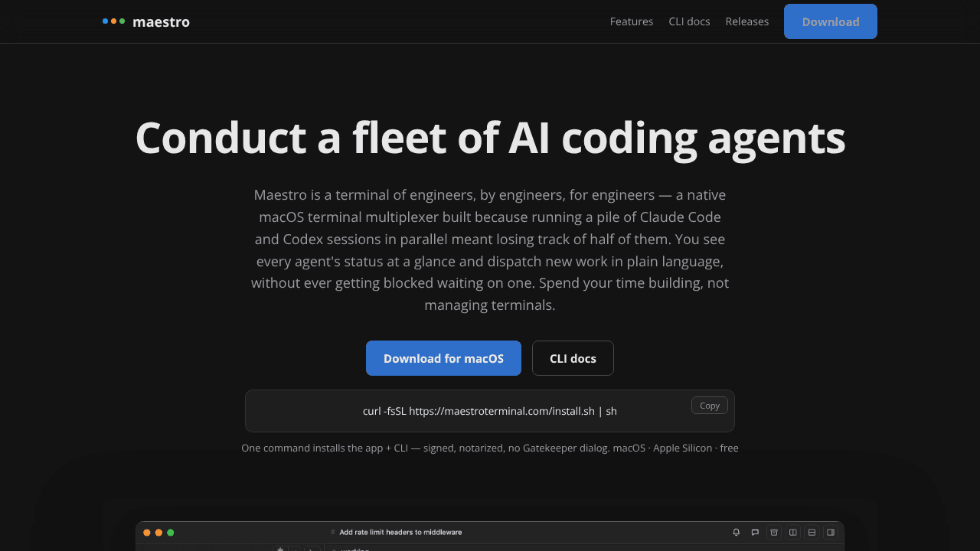Viewport: 980px width, 551px height.
Task: Click the chat bubble icon in app preview
Action: click(x=755, y=532)
